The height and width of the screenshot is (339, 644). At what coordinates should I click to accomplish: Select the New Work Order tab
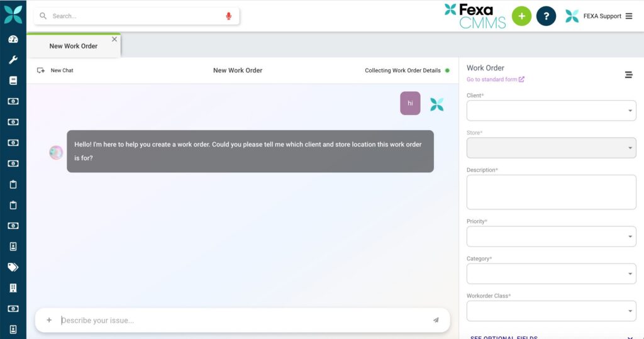click(74, 46)
